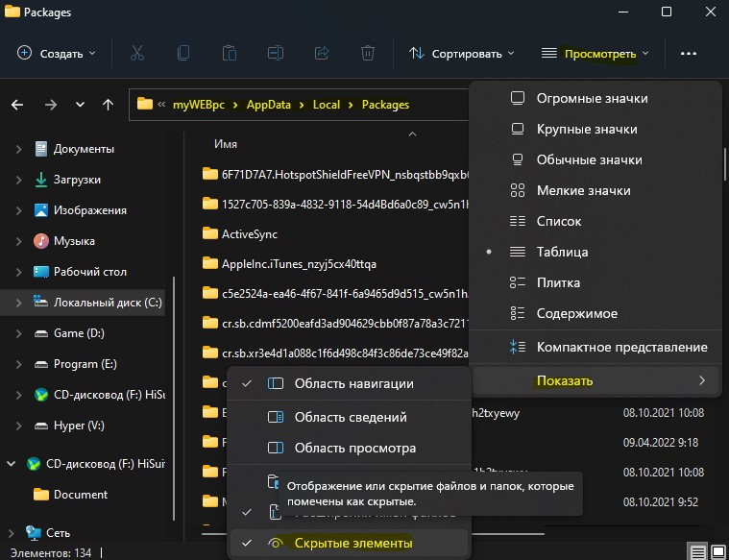Click the file list vertical scrollbar
The width and height of the screenshot is (729, 560).
(x=725, y=164)
